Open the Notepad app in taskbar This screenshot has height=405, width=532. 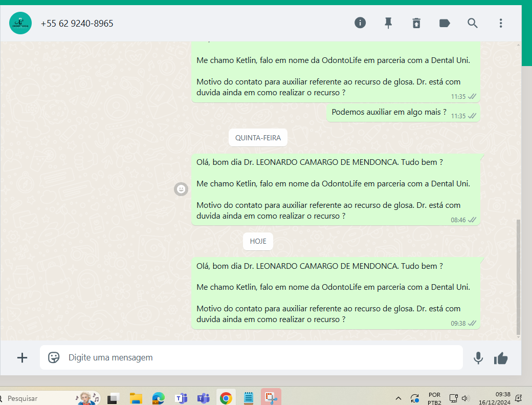(x=249, y=398)
